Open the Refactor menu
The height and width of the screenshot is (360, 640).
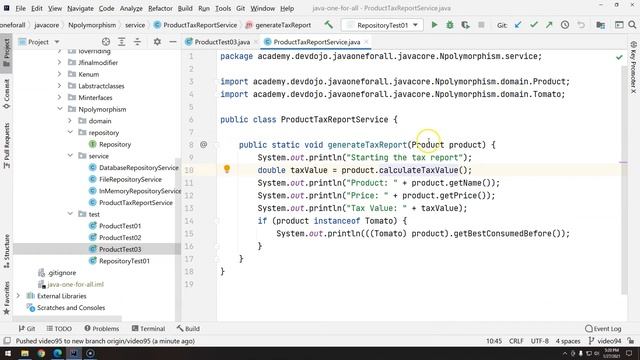pos(160,8)
